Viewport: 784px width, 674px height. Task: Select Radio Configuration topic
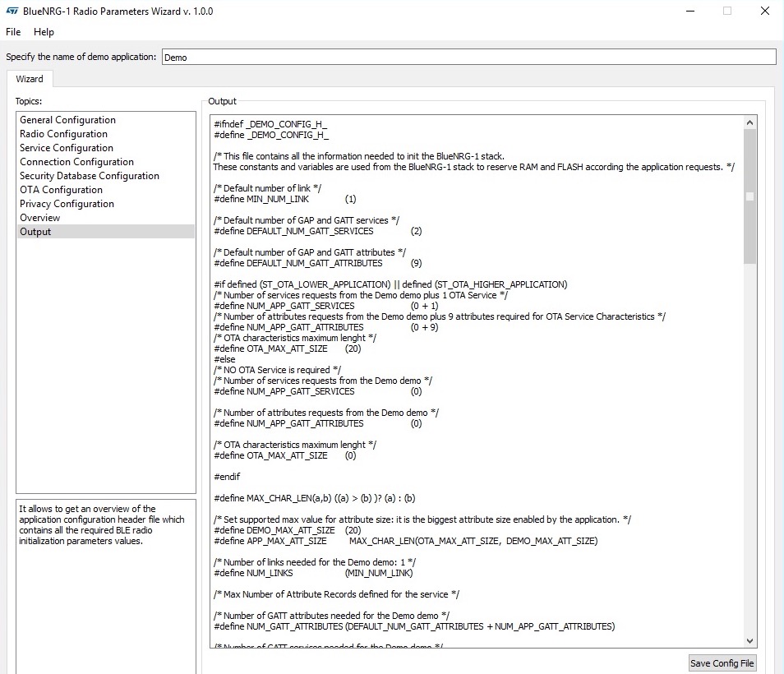click(x=63, y=134)
